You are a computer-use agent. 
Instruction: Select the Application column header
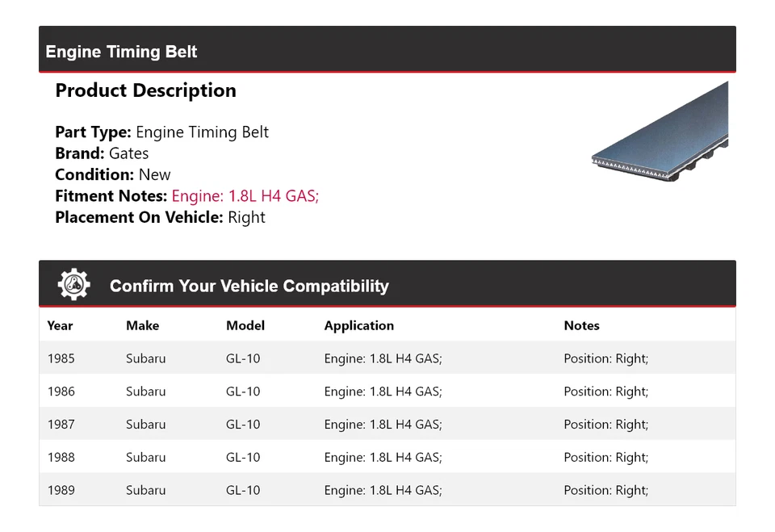(x=358, y=325)
